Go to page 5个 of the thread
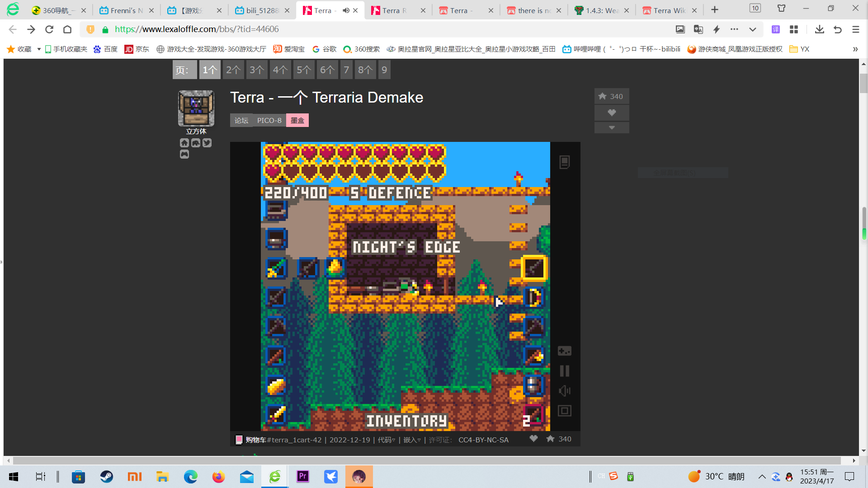This screenshot has width=868, height=488. tap(304, 70)
